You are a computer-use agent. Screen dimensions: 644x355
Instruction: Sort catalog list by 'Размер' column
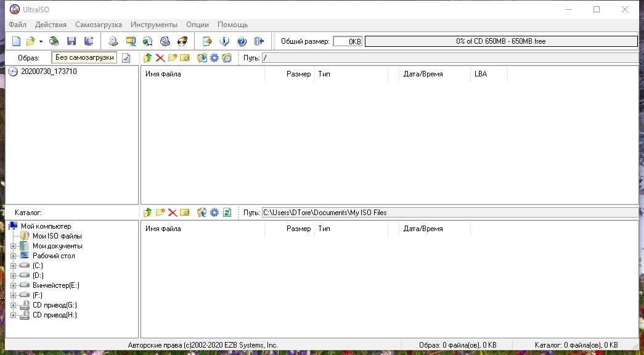coord(289,229)
